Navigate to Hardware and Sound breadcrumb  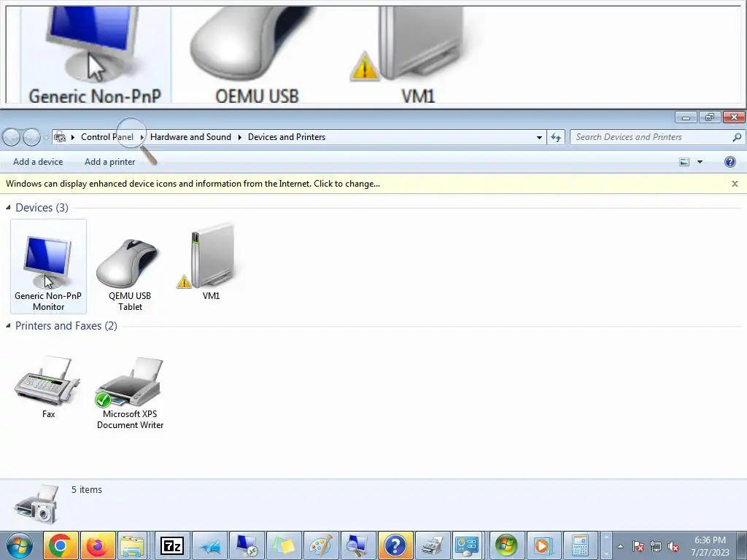click(190, 137)
